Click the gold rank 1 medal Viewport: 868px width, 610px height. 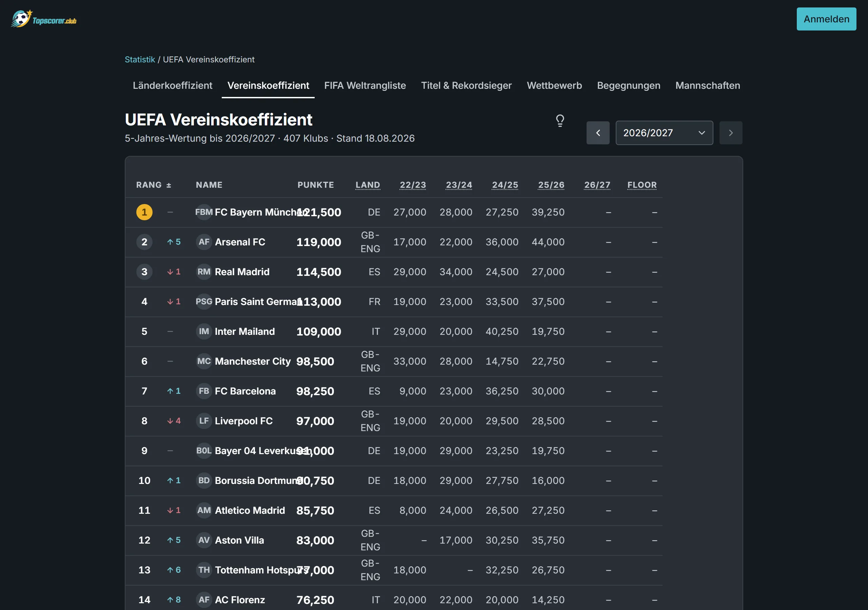click(x=144, y=212)
